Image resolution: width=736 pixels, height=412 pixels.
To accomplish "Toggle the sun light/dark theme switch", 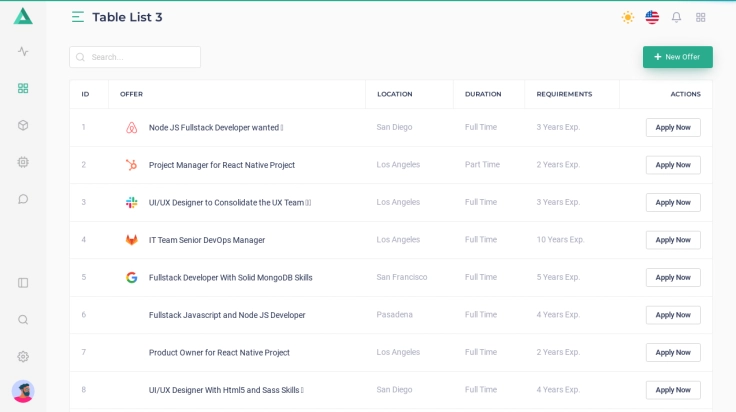I will click(x=628, y=17).
